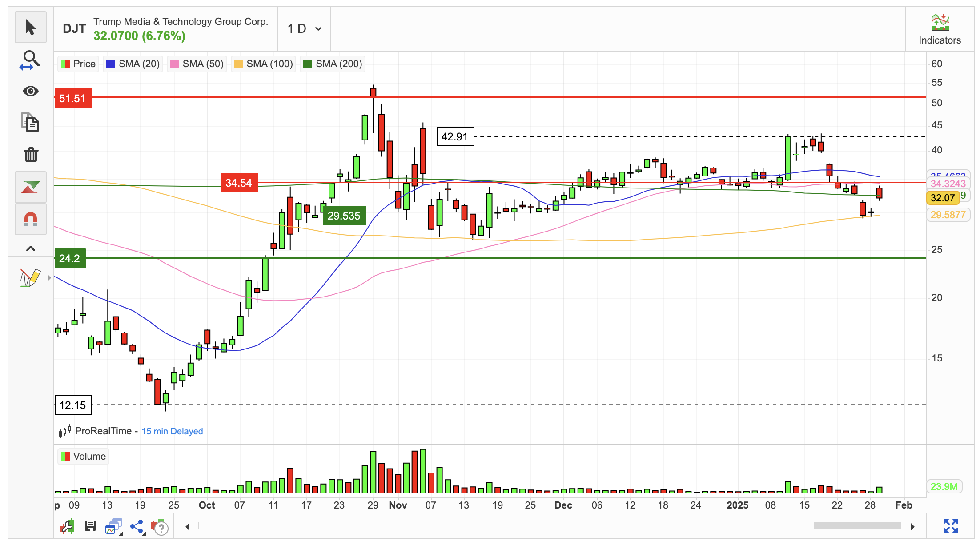980x545 pixels.
Task: Click the ProRealTime candlestick logo icon
Action: 65,431
